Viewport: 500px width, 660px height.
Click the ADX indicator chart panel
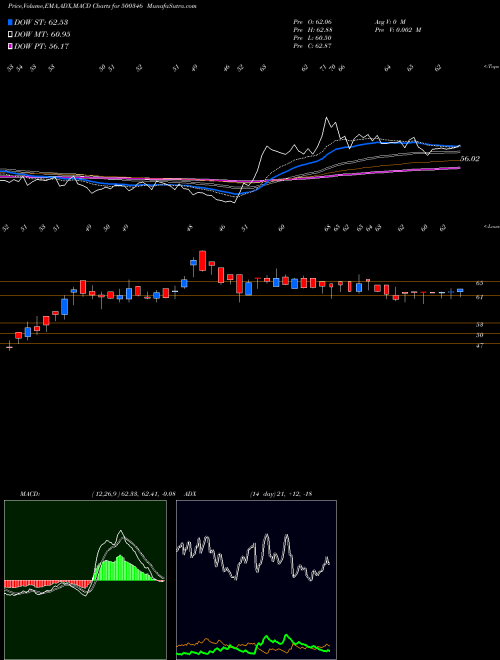(x=256, y=580)
